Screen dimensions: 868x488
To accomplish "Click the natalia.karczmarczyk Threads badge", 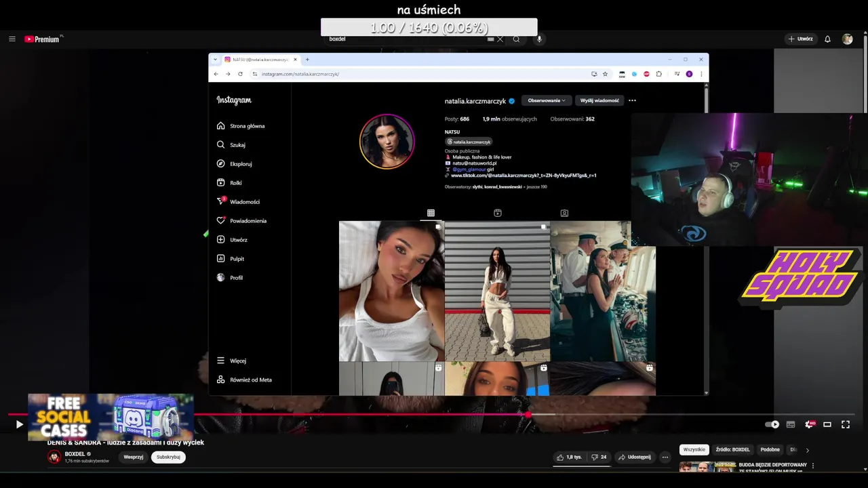I will point(469,142).
